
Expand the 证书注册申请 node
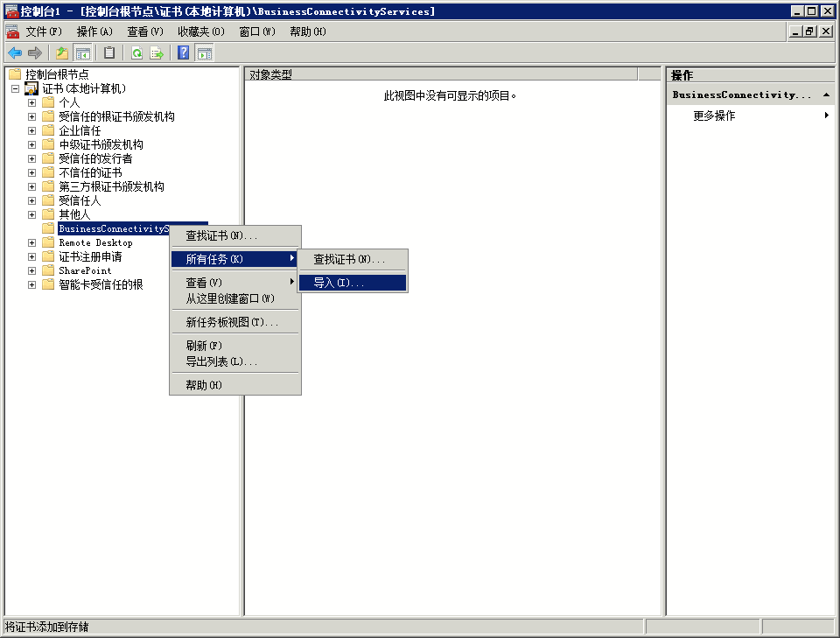pyautogui.click(x=32, y=256)
